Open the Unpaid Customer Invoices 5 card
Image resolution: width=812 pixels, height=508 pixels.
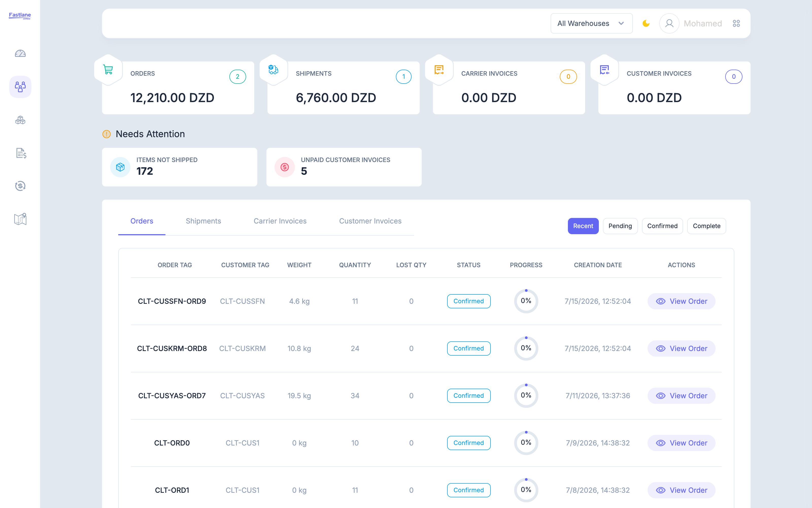click(344, 167)
